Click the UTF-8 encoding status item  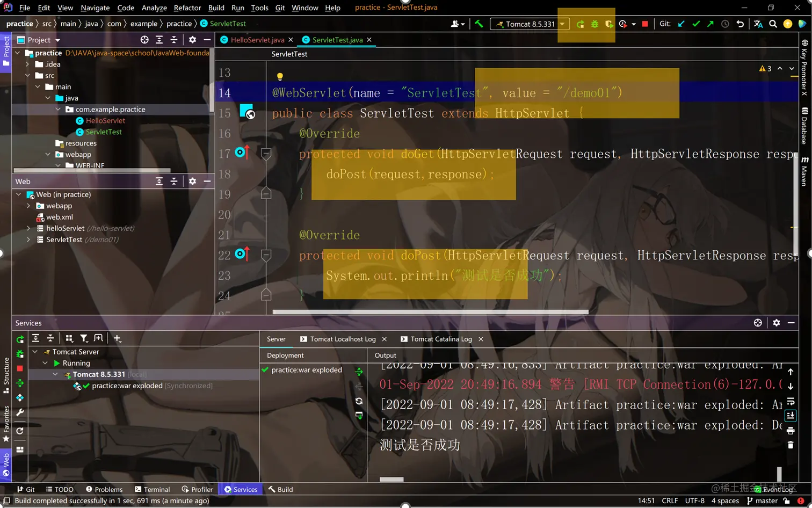694,500
